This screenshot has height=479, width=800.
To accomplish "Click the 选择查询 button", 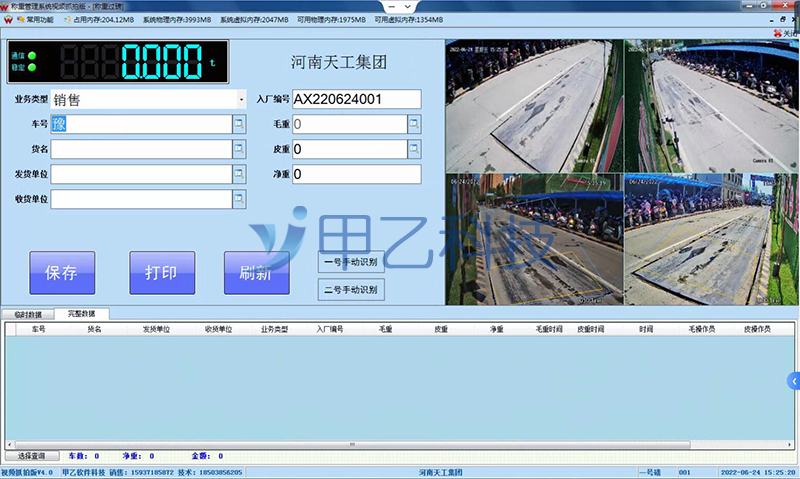I will click(30, 456).
